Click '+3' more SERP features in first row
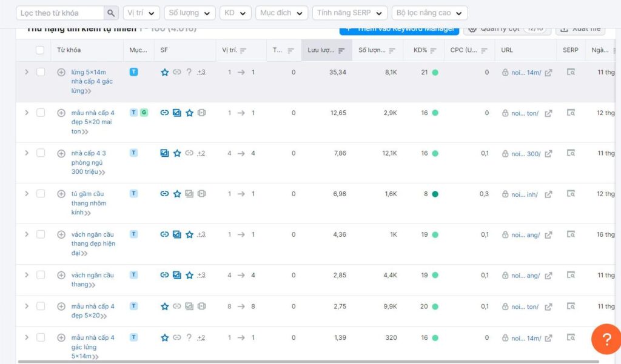This screenshot has height=364, width=621. click(x=201, y=72)
